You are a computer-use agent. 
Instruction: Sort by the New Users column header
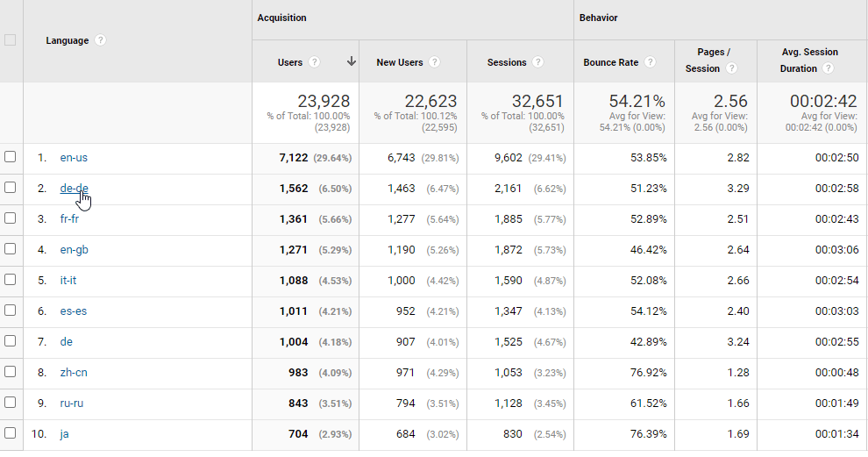tap(400, 62)
